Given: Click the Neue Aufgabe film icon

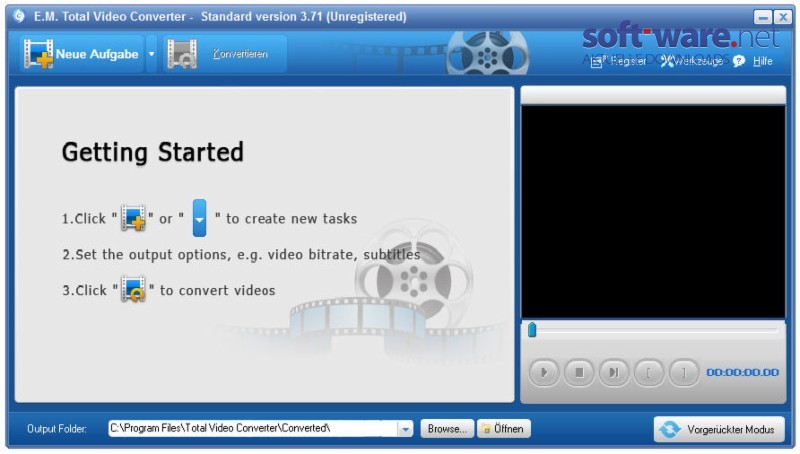Looking at the screenshot, I should coord(38,54).
